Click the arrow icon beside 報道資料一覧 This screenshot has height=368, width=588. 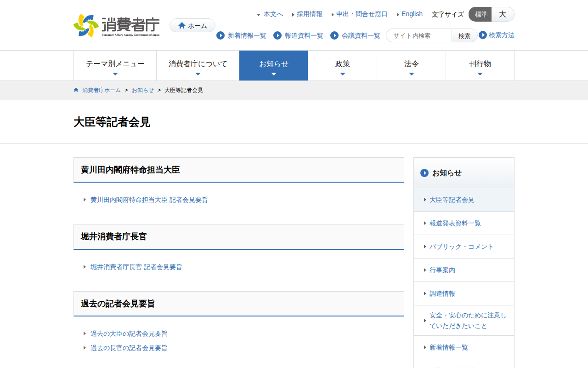(x=277, y=35)
